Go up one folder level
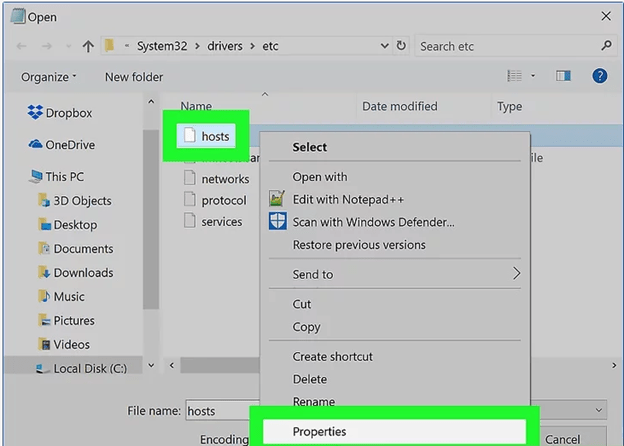This screenshot has height=446, width=624. tap(88, 47)
